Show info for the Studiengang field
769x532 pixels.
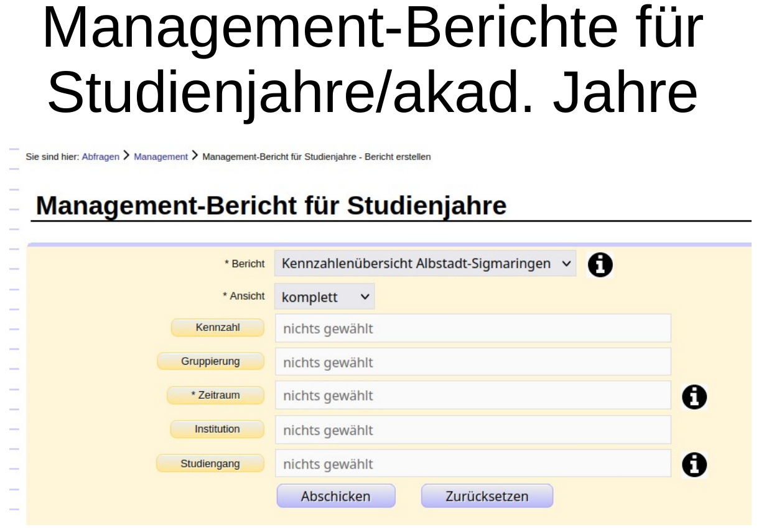coord(694,464)
